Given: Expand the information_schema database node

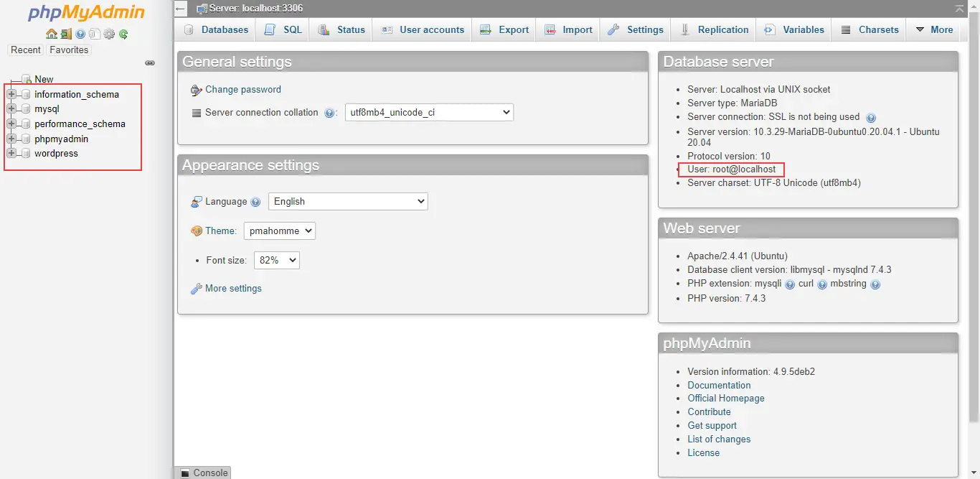Looking at the screenshot, I should click(x=11, y=94).
